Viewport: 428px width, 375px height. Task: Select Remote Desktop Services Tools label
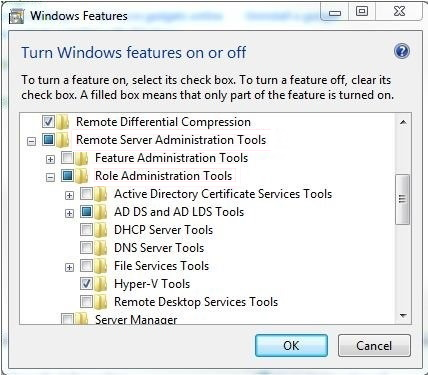point(196,302)
